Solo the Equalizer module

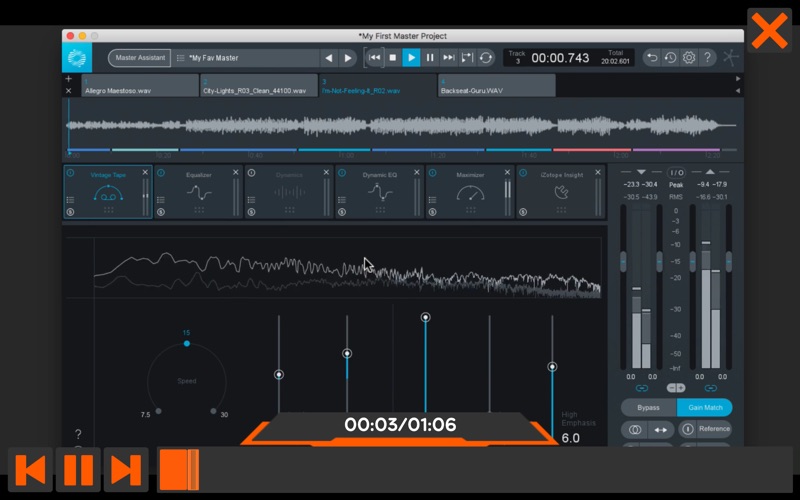161,212
